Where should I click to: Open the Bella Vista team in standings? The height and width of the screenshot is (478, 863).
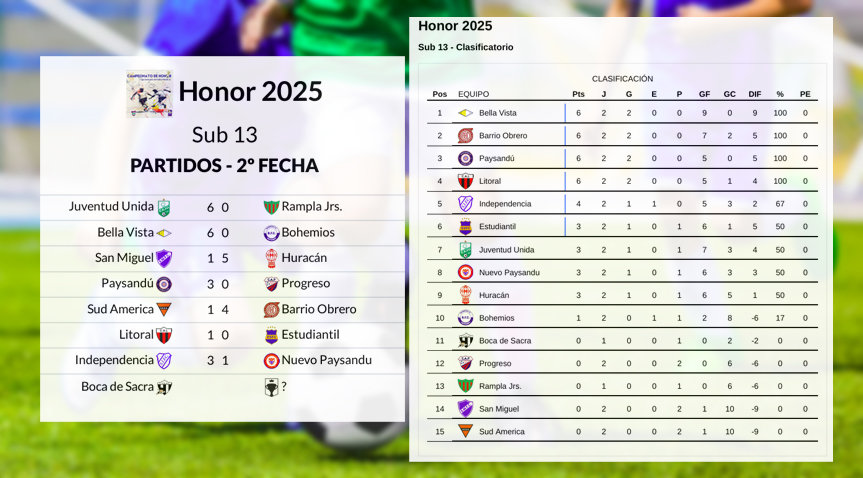(x=498, y=113)
